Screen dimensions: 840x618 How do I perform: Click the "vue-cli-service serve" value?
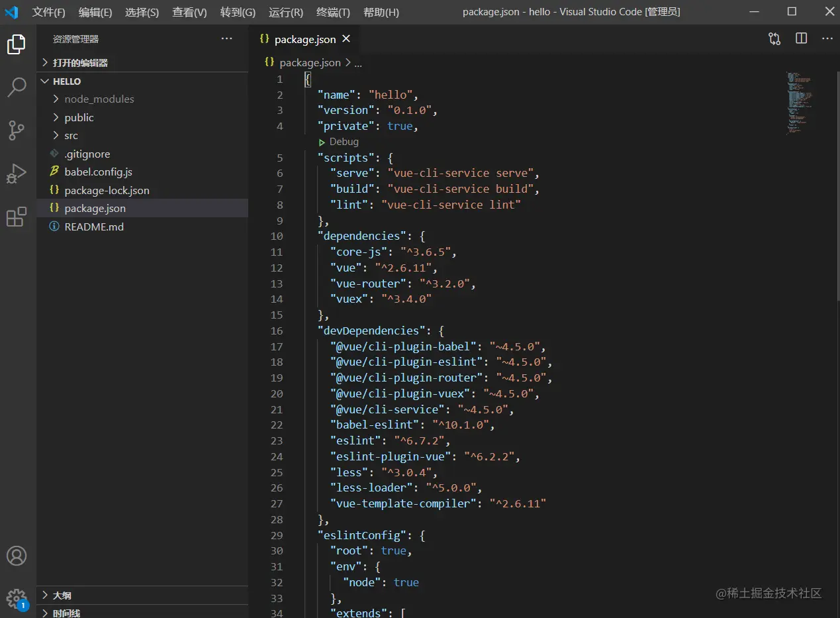point(460,173)
